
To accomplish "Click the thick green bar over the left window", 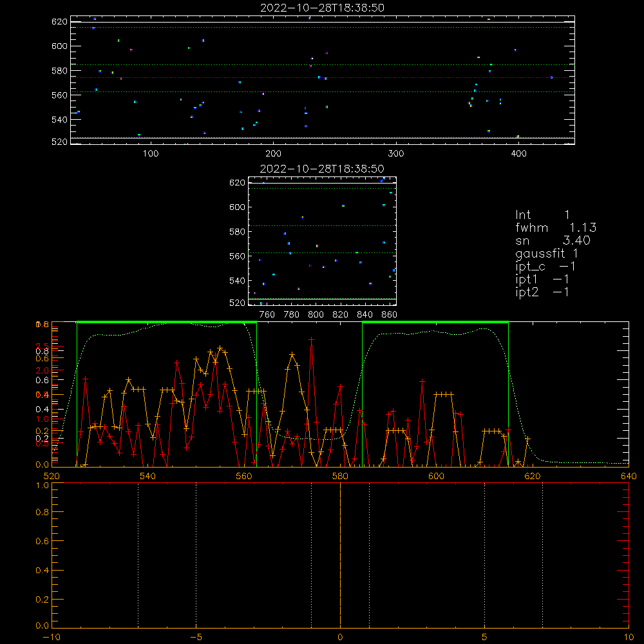I will [x=167, y=323].
